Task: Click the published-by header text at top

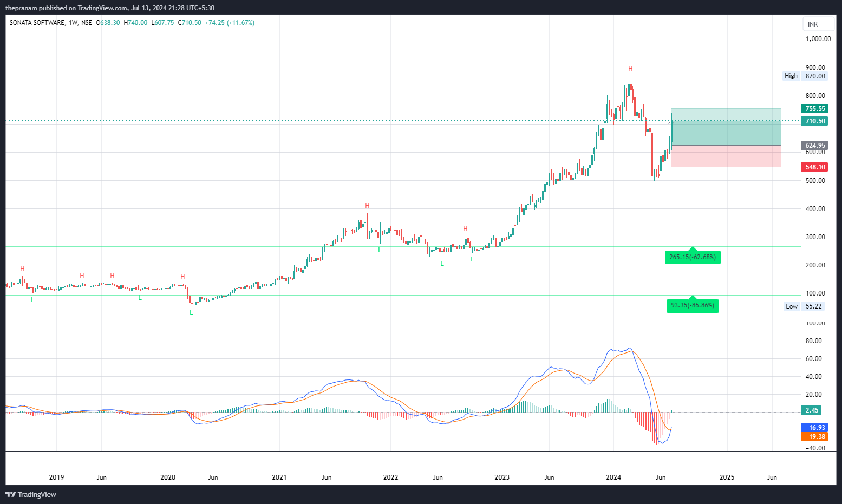Action: [x=110, y=8]
